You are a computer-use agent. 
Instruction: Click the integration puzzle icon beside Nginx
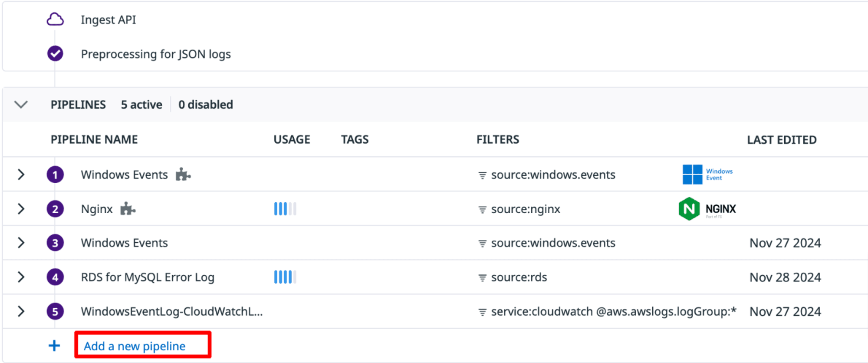coord(128,209)
